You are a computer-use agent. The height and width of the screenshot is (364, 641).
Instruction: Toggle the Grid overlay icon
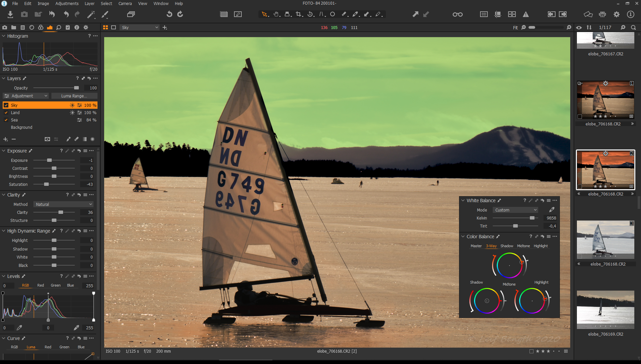pos(484,14)
